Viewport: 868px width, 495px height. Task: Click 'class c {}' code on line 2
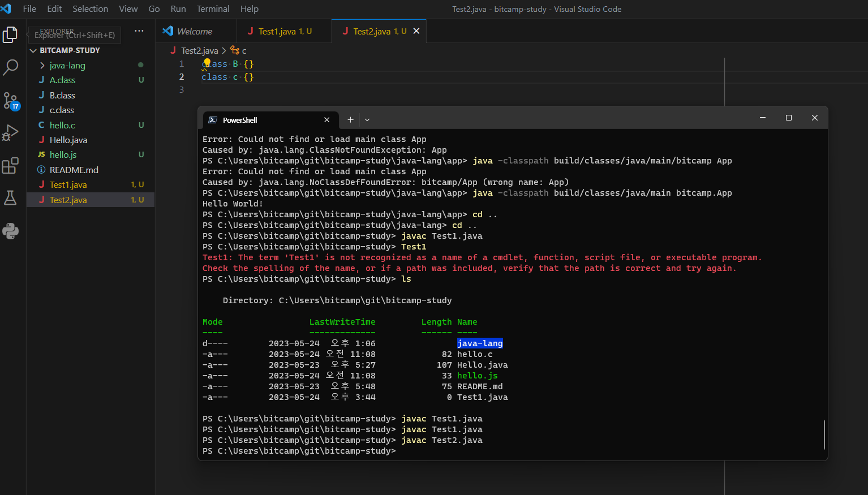tap(227, 77)
